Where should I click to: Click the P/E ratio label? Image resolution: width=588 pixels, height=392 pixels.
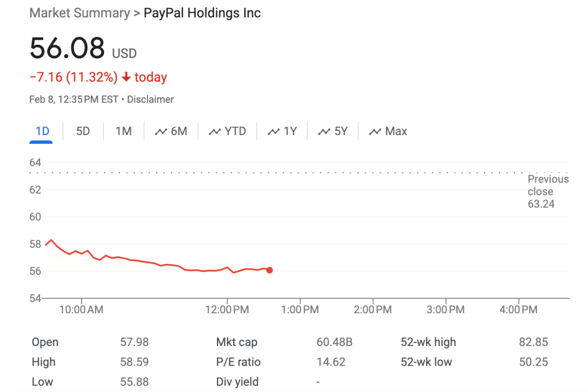[x=238, y=362]
